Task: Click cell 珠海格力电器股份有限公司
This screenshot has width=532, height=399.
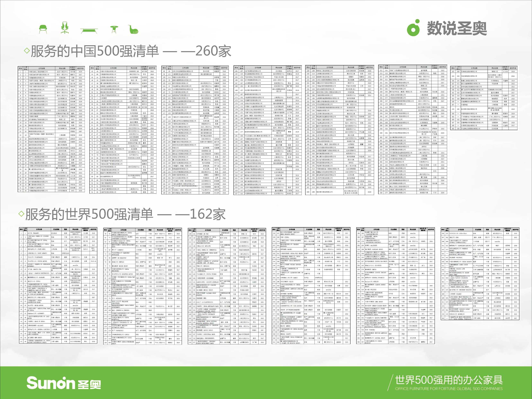Action: 114,86
